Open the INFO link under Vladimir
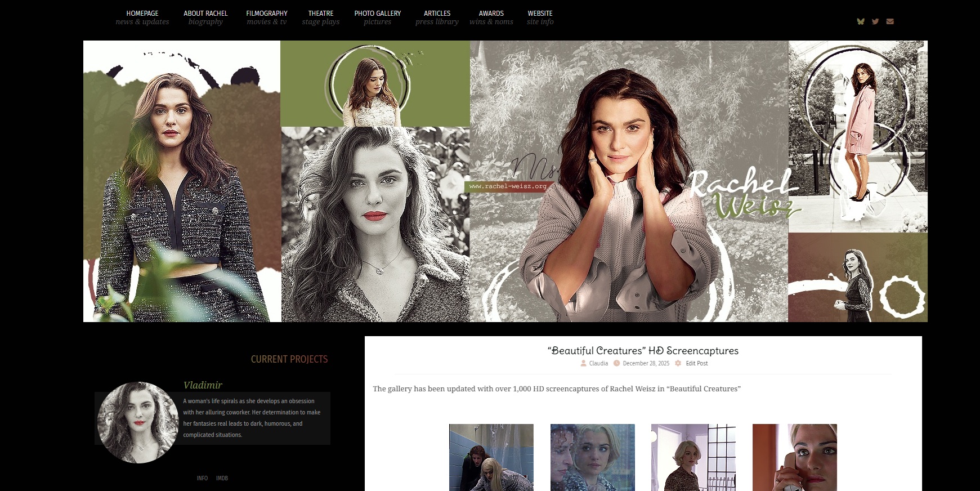Image resolution: width=980 pixels, height=491 pixels. tap(202, 478)
